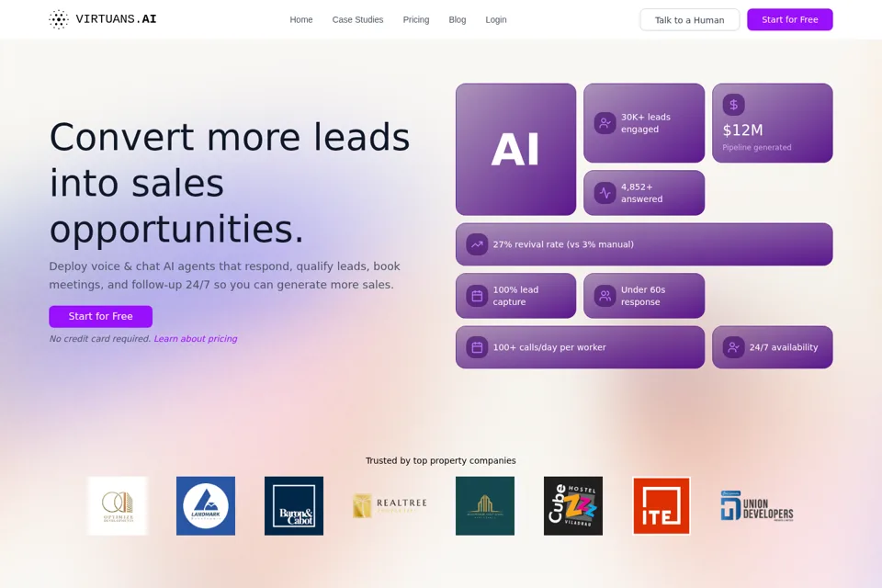
Task: Open Case Studies from the nav bar
Action: point(357,19)
